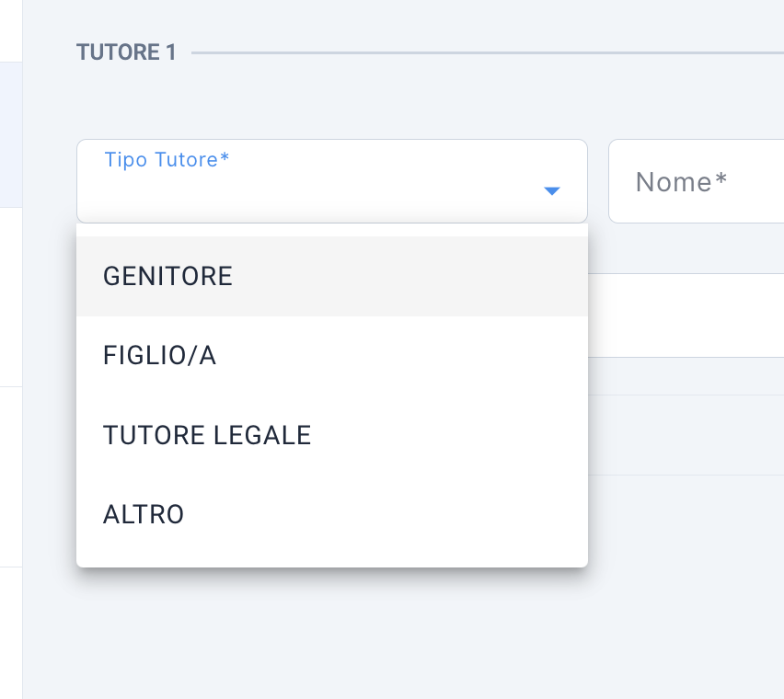Click the grey row right of TUTORE LEGALE

686,435
